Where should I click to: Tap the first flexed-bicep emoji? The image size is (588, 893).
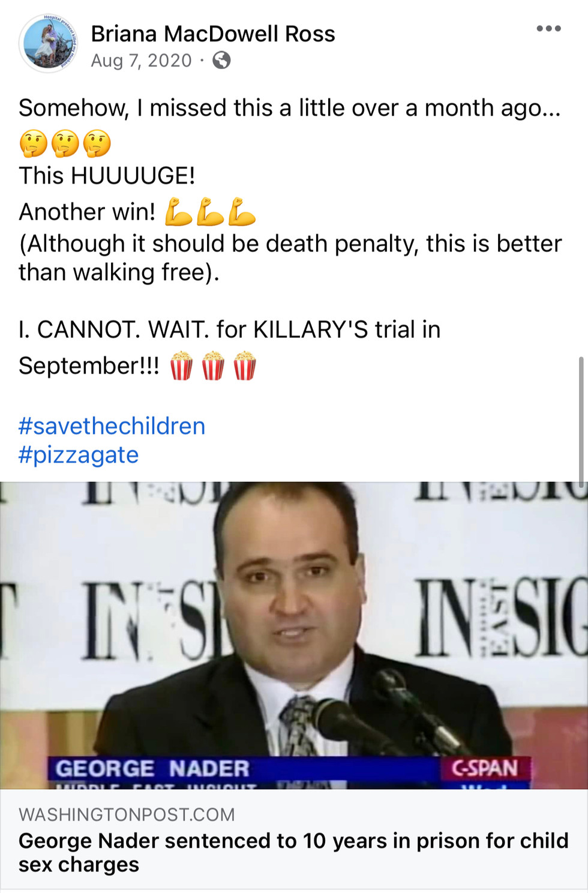pos(178,212)
